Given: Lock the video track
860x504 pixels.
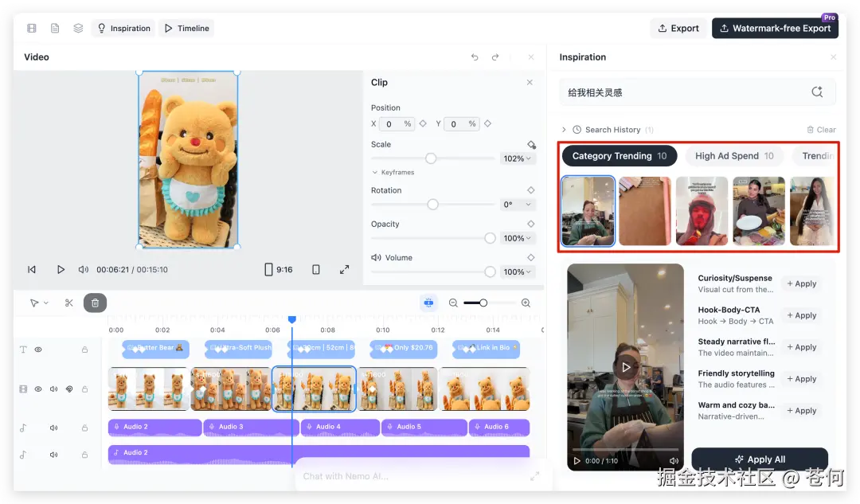Looking at the screenshot, I should tap(84, 389).
